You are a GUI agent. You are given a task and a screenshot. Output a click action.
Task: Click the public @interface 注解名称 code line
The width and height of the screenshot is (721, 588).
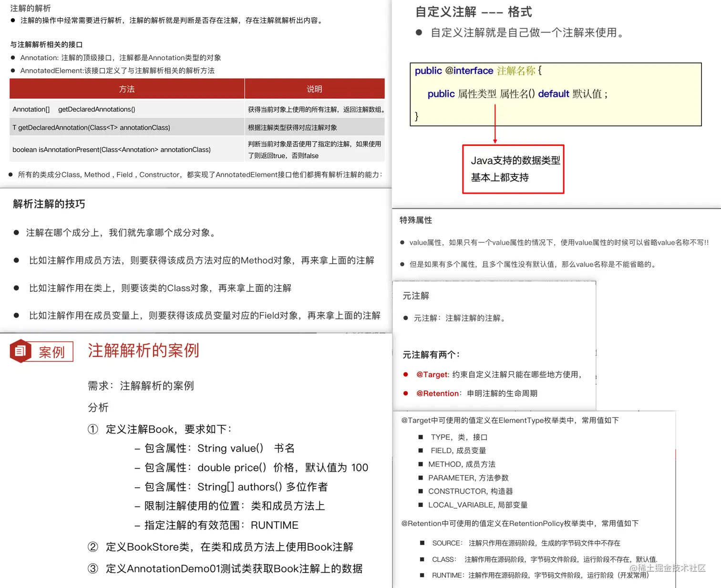pos(478,71)
